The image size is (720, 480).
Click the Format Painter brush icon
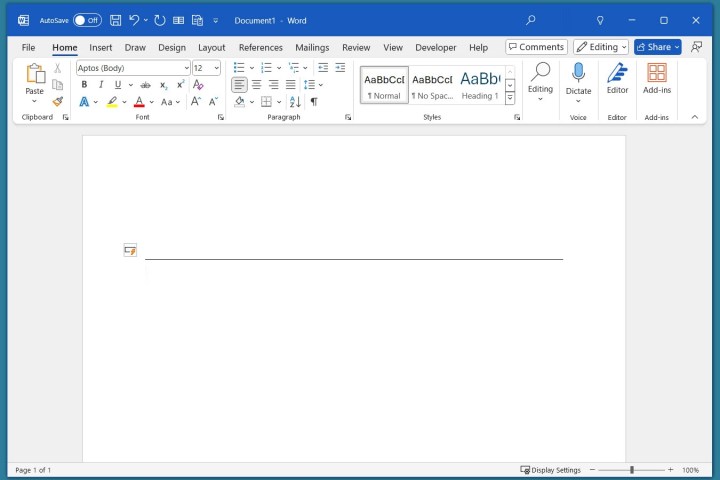tap(57, 101)
